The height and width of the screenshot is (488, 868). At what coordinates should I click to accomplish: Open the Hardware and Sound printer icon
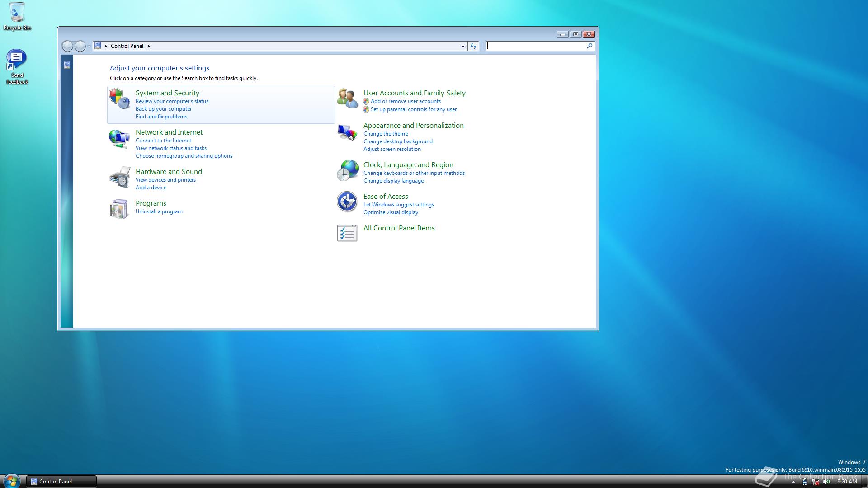point(119,177)
